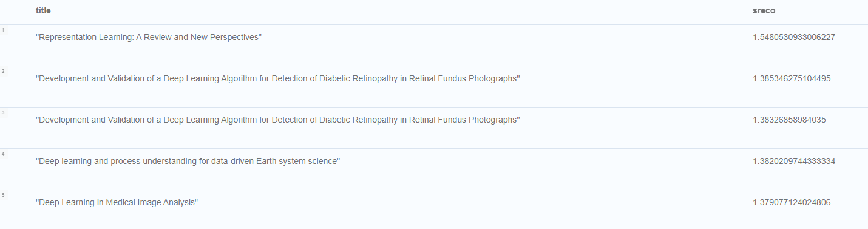Click row number 5 marker

pos(3,195)
